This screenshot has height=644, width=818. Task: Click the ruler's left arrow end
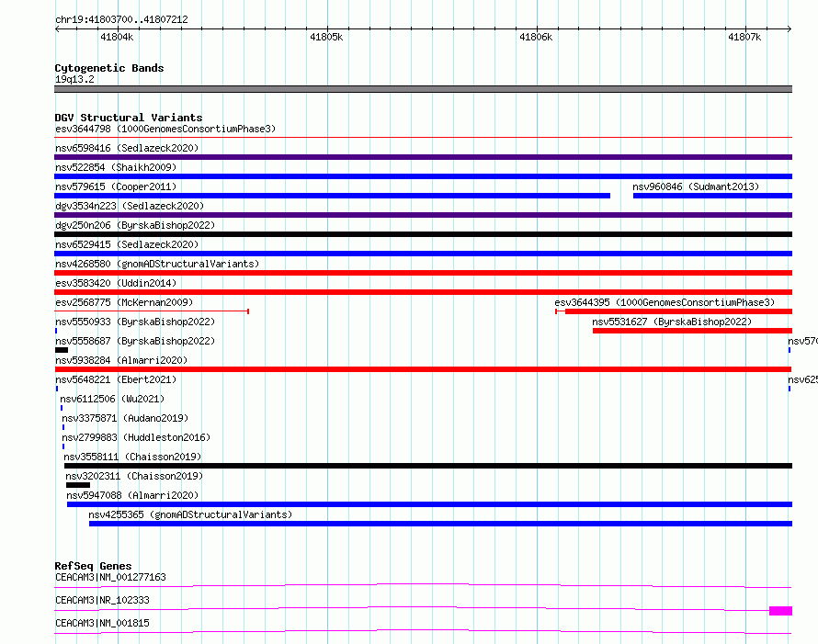coord(56,29)
